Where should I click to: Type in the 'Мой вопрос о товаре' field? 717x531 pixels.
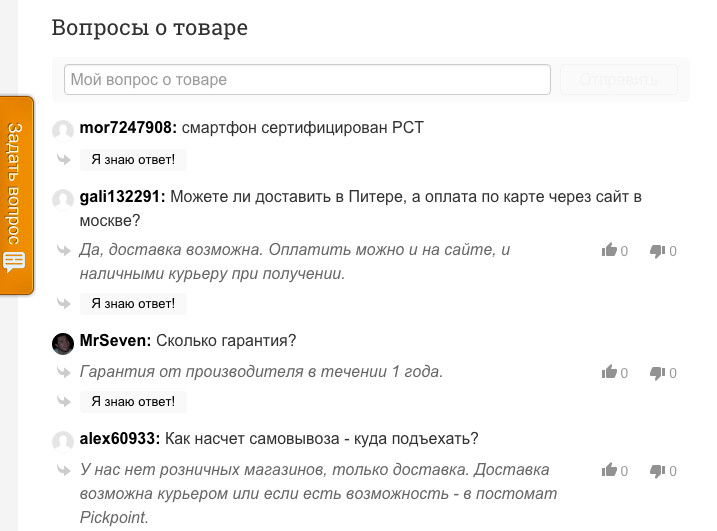point(307,80)
